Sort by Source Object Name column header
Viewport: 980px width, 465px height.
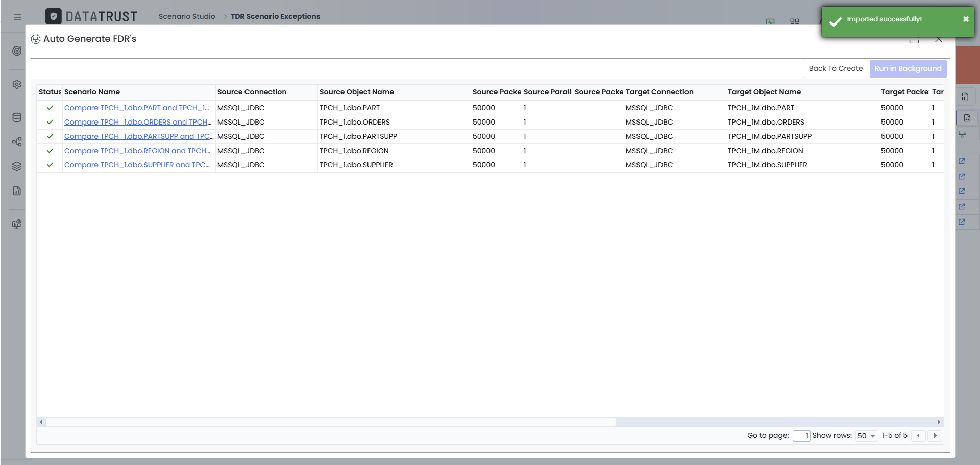394,92
